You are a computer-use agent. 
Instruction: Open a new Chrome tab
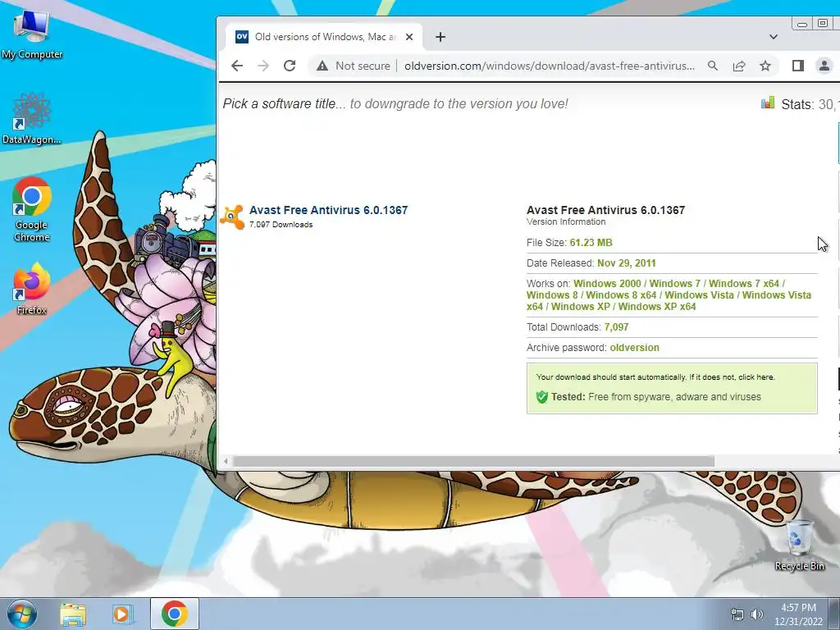(x=441, y=37)
